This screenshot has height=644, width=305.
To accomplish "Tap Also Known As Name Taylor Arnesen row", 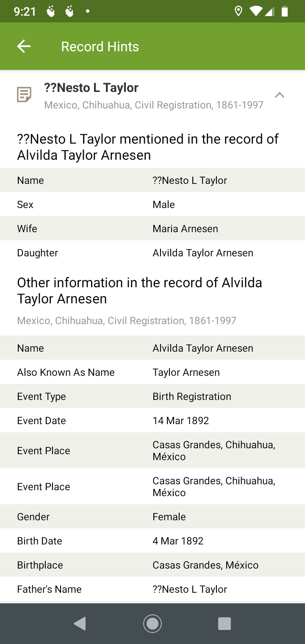I will click(152, 372).
